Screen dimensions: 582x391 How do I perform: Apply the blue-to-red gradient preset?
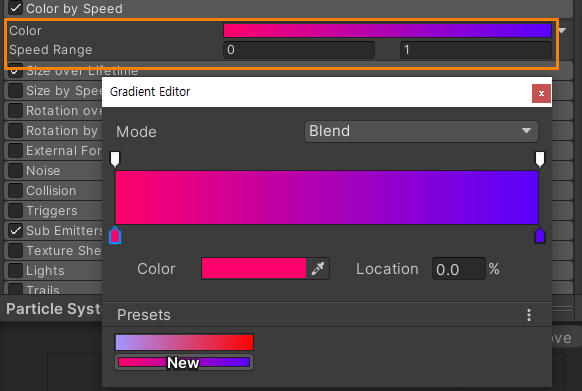point(184,342)
